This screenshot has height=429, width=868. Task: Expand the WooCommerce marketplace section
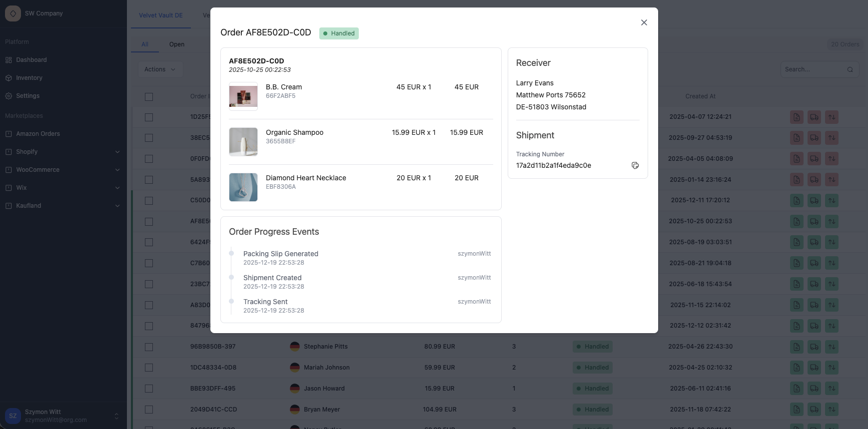[63, 170]
